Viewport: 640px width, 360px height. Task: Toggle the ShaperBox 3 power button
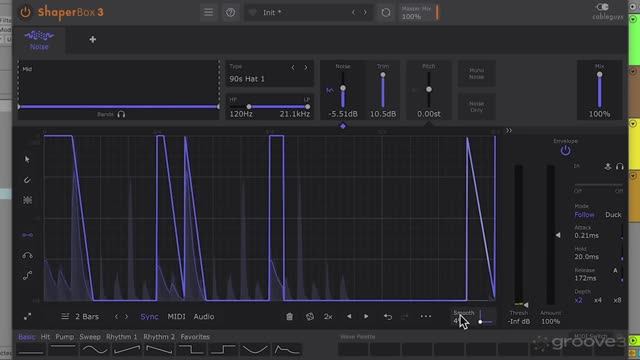click(25, 12)
